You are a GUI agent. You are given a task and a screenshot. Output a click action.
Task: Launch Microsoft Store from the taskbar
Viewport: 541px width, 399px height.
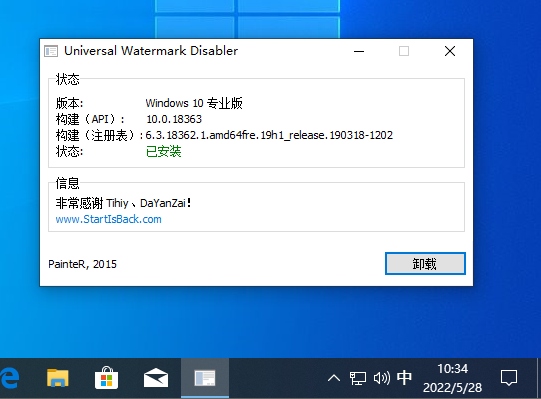pyautogui.click(x=106, y=378)
